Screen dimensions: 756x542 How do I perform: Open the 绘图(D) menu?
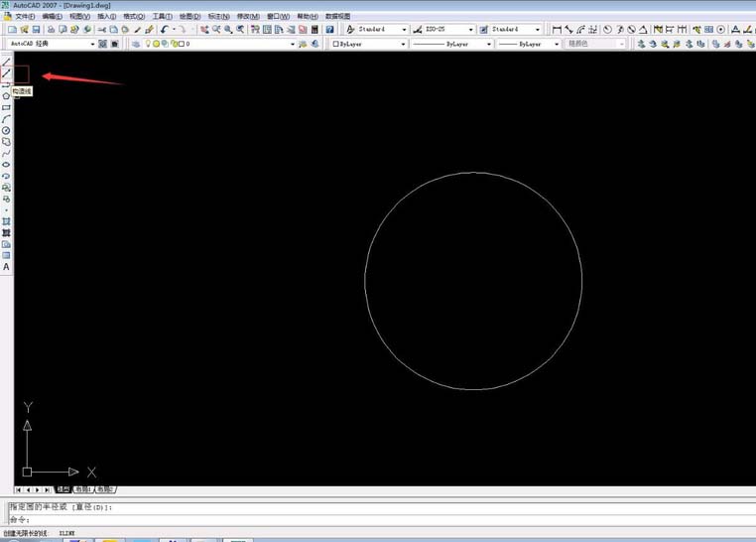pyautogui.click(x=189, y=17)
